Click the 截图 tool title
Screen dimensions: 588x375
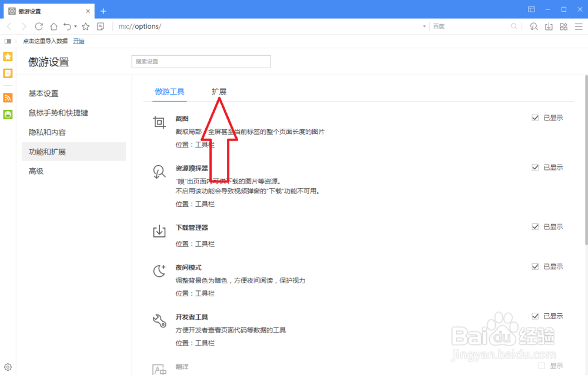pyautogui.click(x=182, y=119)
